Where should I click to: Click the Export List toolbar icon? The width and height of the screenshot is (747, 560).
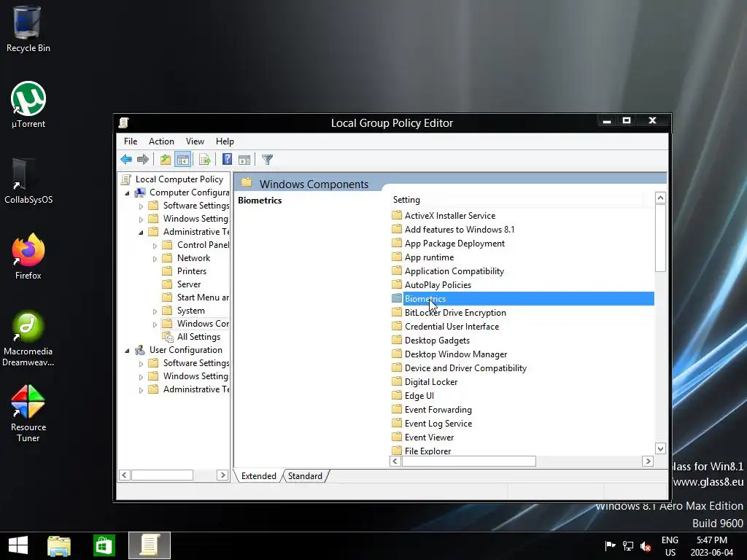click(205, 160)
